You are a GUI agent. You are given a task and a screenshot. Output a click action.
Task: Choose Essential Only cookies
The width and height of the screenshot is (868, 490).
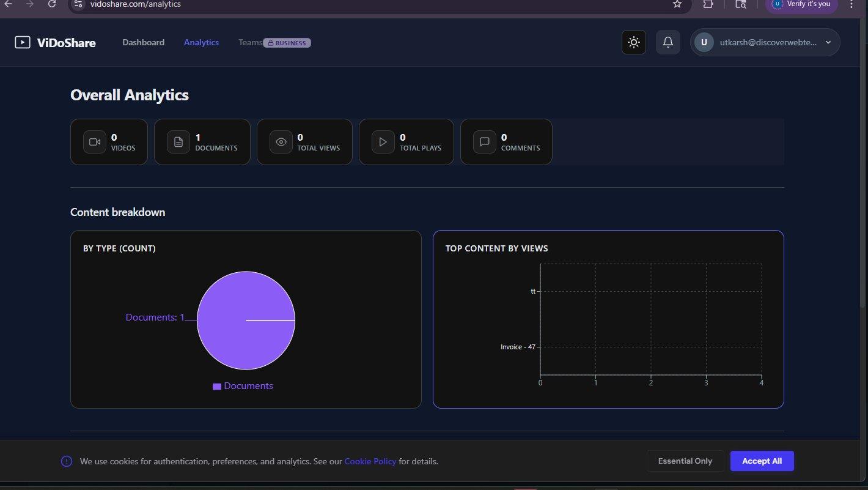coord(685,461)
